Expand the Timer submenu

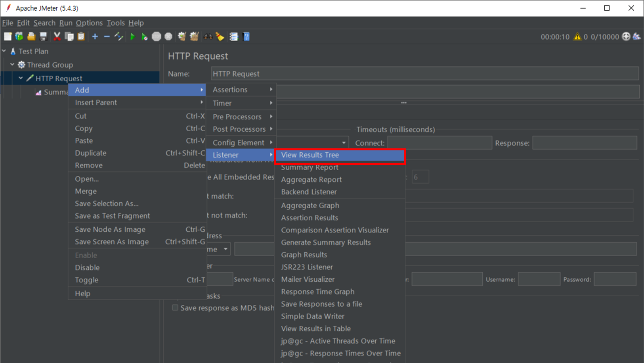point(241,103)
